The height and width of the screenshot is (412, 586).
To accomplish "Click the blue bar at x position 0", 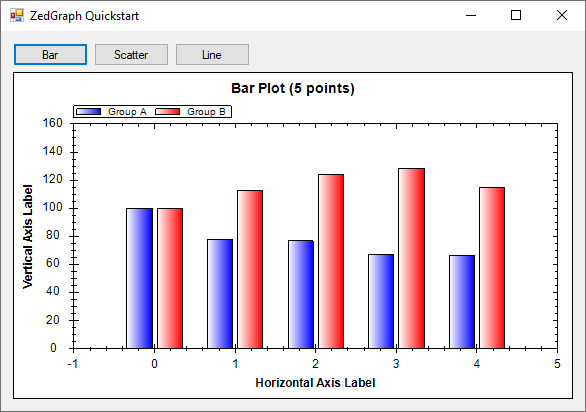I will (139, 278).
